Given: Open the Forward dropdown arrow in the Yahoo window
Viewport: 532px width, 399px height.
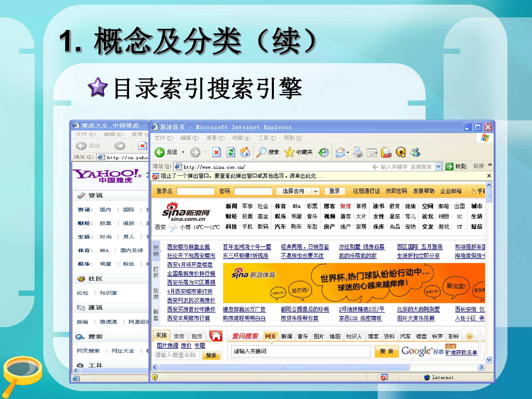Looking at the screenshot, I should tap(131, 146).
